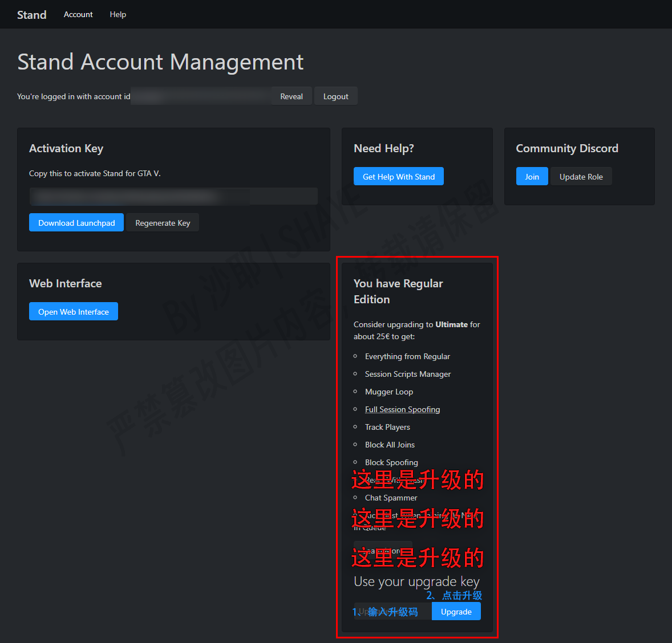Select the blurred activation key field
The image size is (672, 643).
tap(173, 197)
